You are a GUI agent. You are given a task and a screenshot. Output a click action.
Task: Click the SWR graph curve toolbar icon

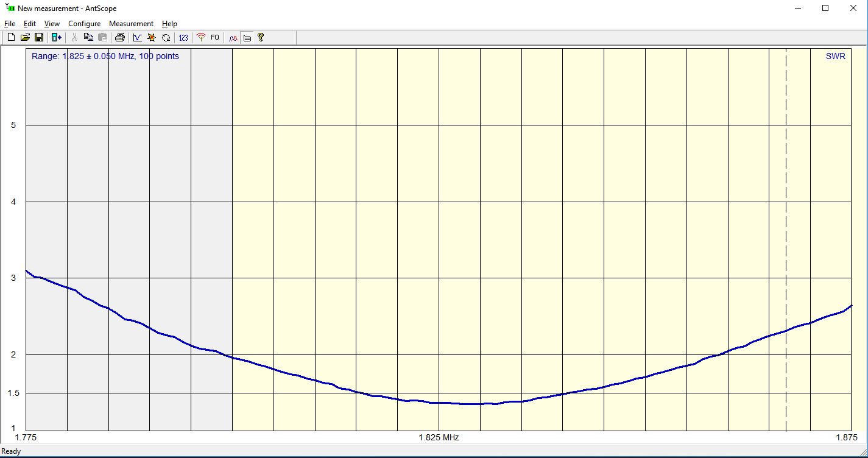click(x=138, y=38)
